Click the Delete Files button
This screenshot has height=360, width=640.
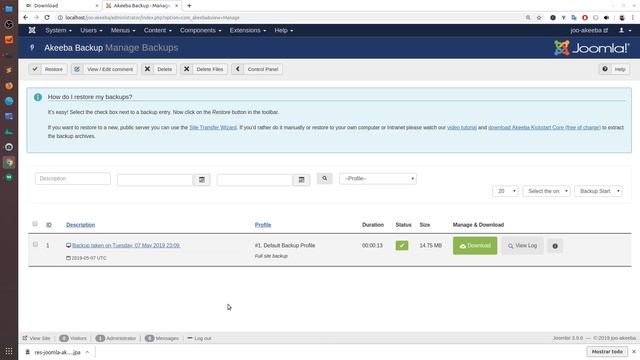pyautogui.click(x=204, y=69)
